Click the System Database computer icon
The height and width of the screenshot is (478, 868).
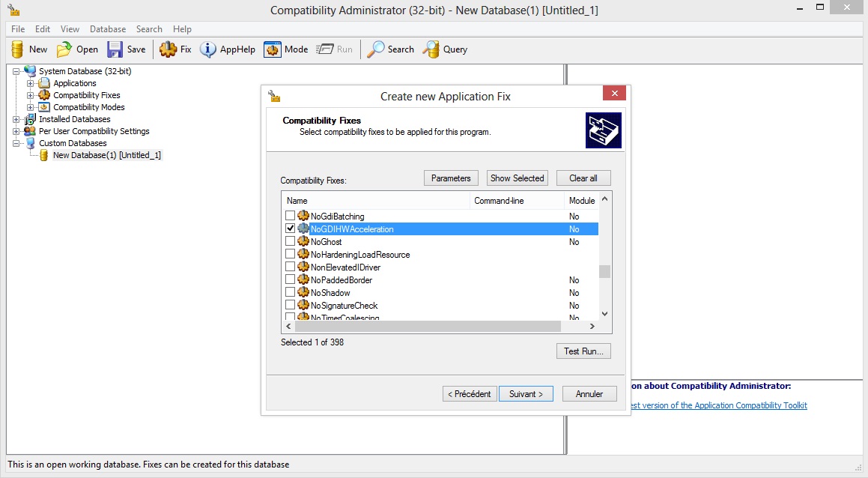(30, 71)
